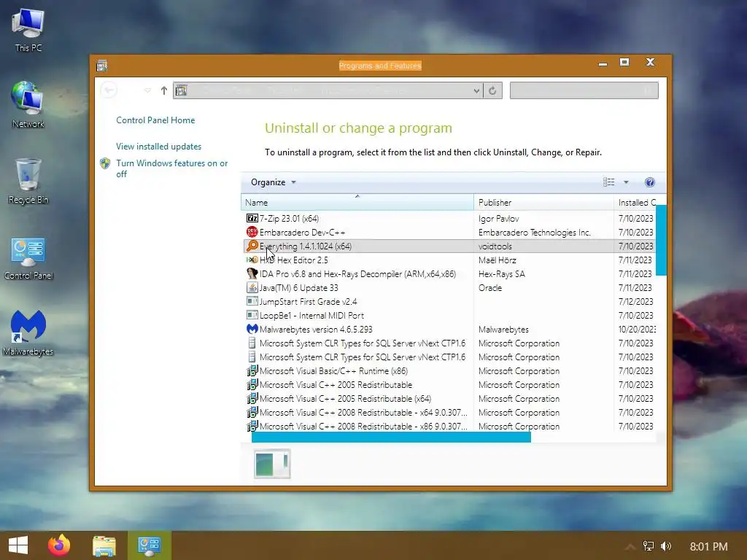Click the Java program icon in list

pyautogui.click(x=252, y=287)
